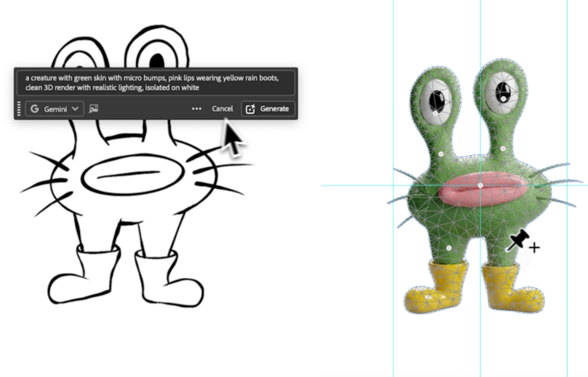
Task: Click the reference image icon beside Gemini
Action: click(x=94, y=109)
